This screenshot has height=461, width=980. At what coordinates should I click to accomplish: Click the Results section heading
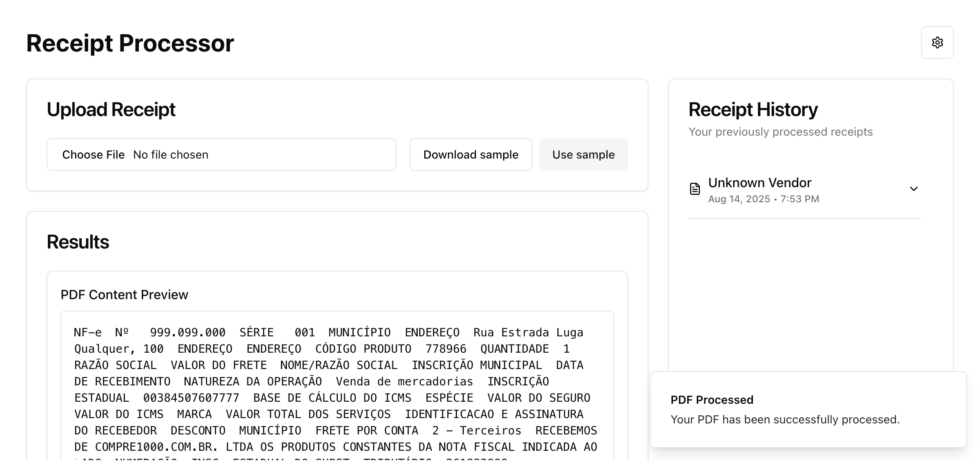tap(78, 242)
